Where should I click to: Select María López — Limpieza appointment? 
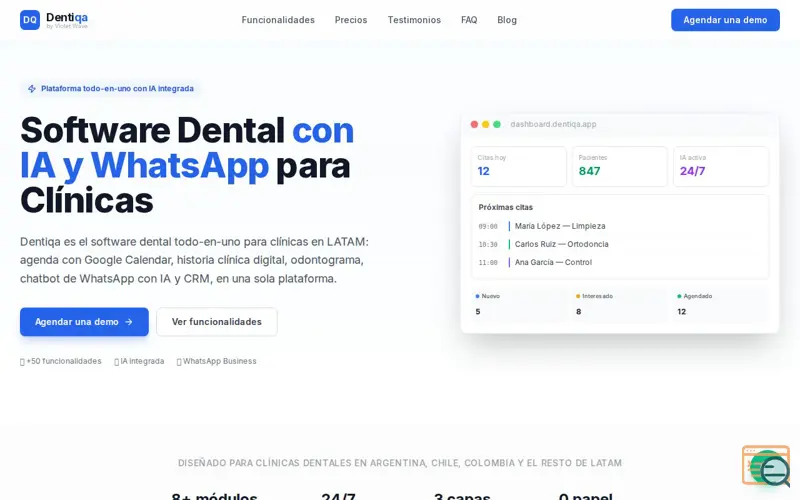coord(560,226)
